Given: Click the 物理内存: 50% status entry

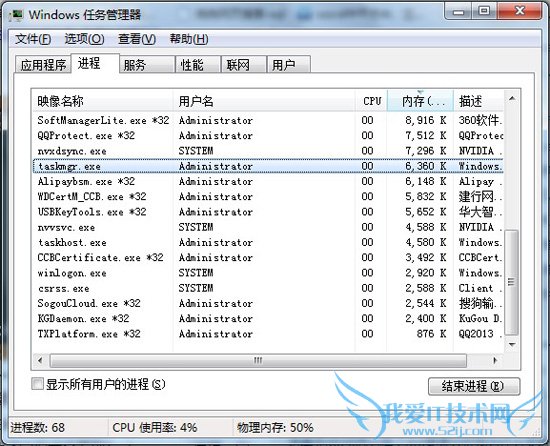Looking at the screenshot, I should pyautogui.click(x=275, y=427).
